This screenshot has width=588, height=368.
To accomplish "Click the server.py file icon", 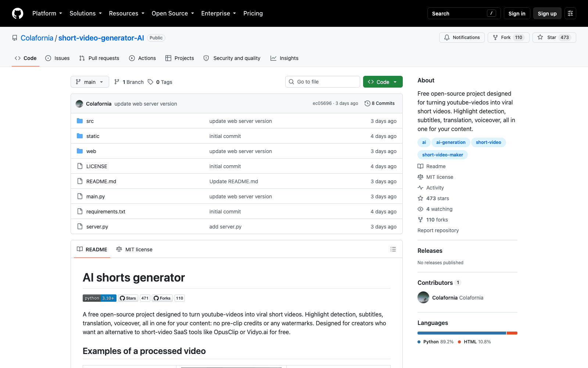I will click(x=80, y=226).
